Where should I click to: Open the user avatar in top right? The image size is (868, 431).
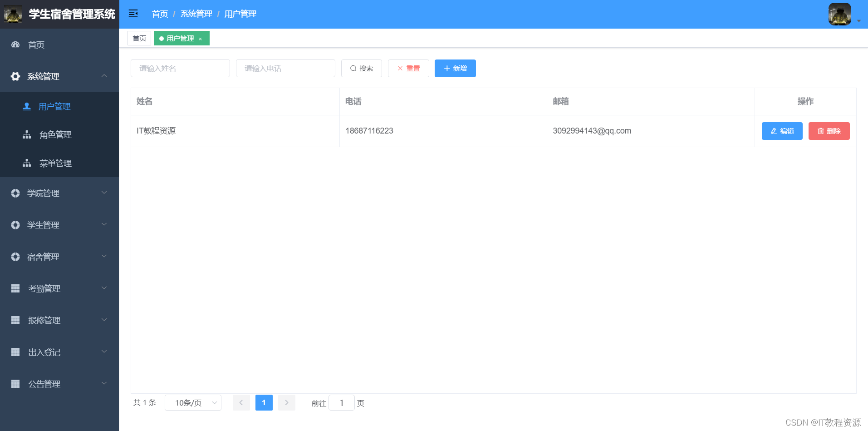[x=839, y=14]
